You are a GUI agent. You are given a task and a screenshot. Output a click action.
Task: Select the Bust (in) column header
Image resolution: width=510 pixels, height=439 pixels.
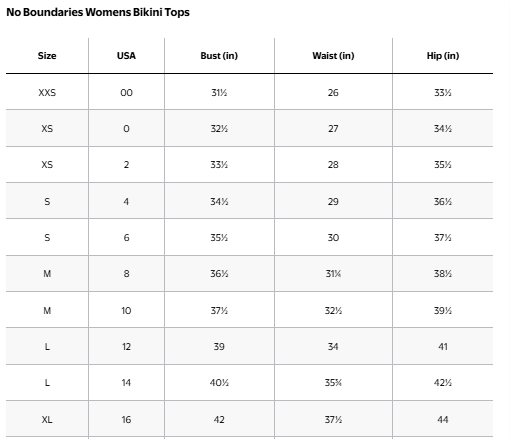[x=219, y=56]
